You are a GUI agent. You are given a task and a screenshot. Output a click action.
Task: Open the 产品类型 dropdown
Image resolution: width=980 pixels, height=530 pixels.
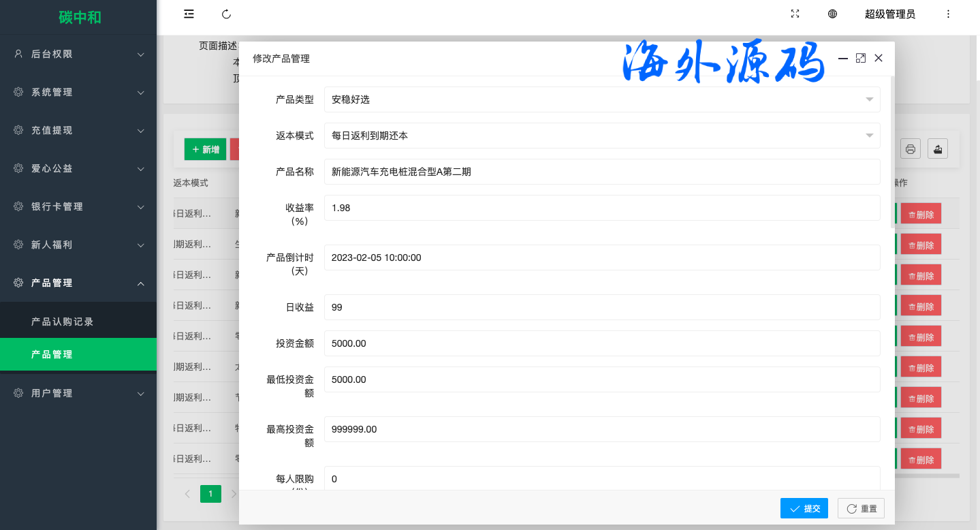602,99
